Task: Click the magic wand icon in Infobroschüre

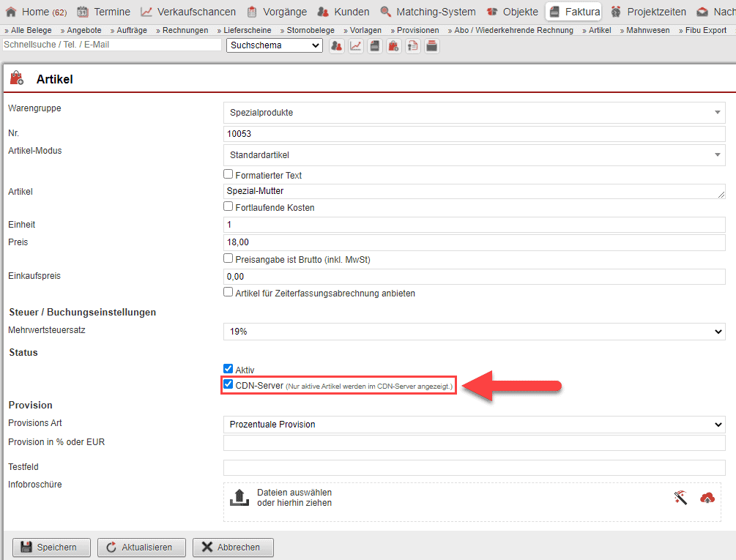Action: (x=680, y=498)
